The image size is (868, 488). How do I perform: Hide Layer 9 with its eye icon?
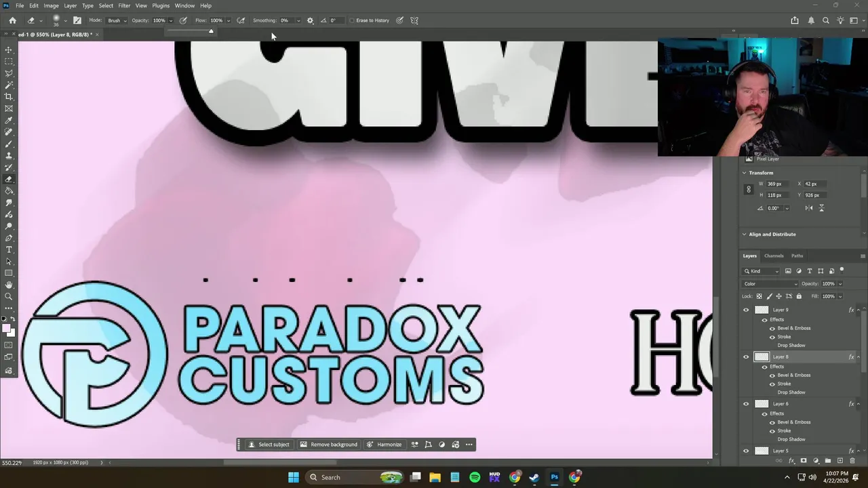pos(746,310)
